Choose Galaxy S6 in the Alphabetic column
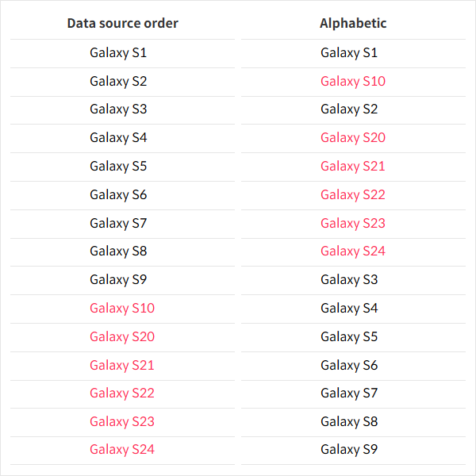Image resolution: width=476 pixels, height=476 pixels. click(349, 365)
